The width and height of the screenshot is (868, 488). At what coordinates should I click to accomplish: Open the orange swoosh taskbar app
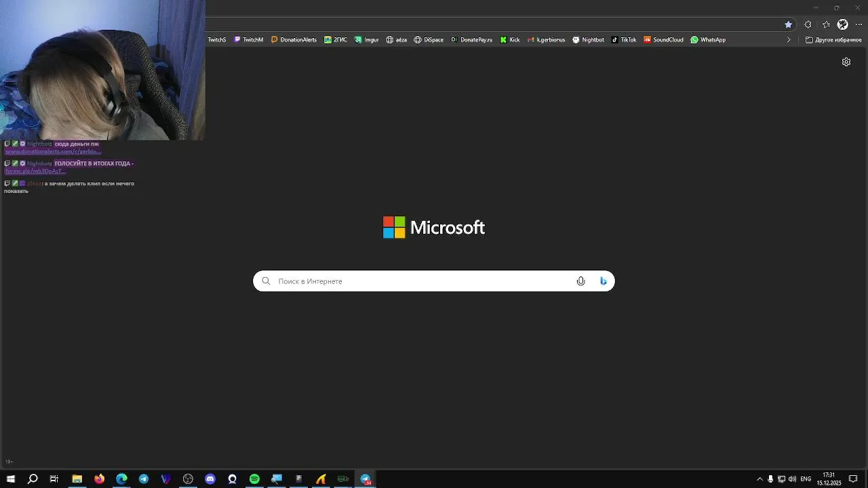click(x=321, y=479)
